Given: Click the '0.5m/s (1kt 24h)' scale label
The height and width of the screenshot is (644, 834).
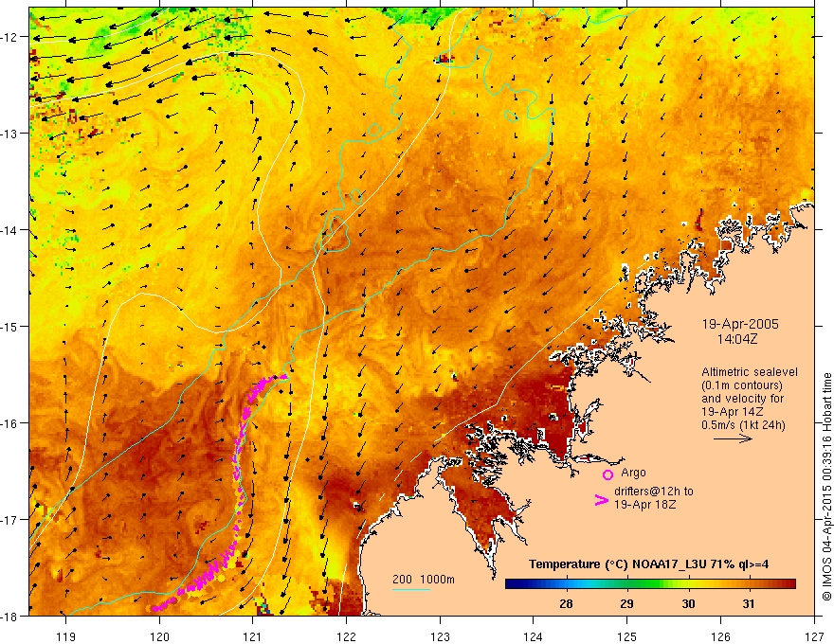Looking at the screenshot, I should pos(744,425).
